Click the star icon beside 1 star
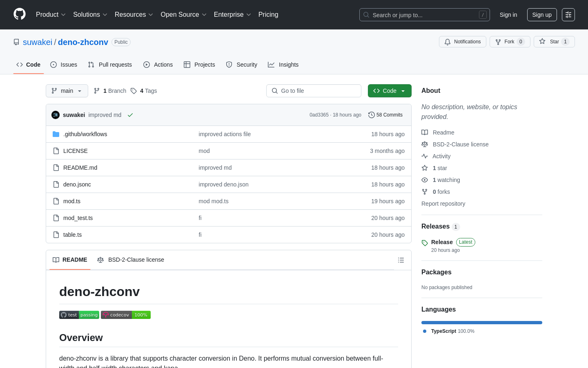The image size is (588, 368). pos(425,168)
